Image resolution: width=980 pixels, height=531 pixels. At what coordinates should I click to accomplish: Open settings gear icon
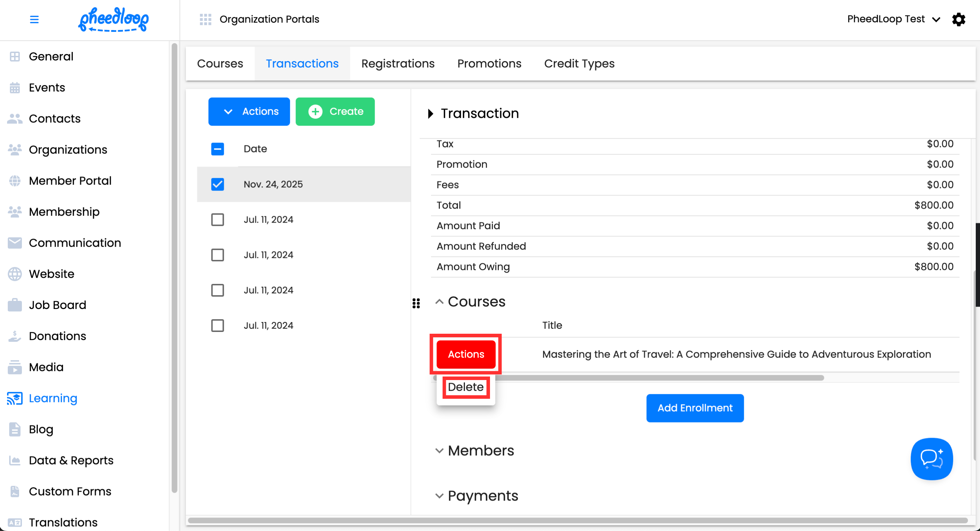point(958,19)
